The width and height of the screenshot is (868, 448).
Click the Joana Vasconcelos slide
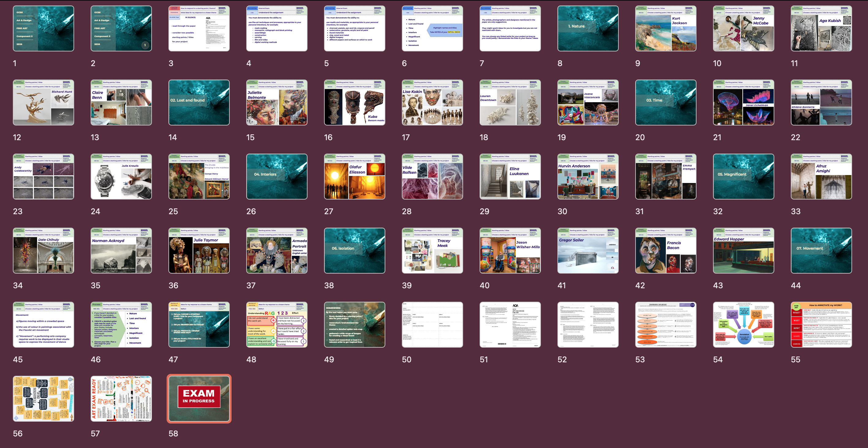coord(588,103)
